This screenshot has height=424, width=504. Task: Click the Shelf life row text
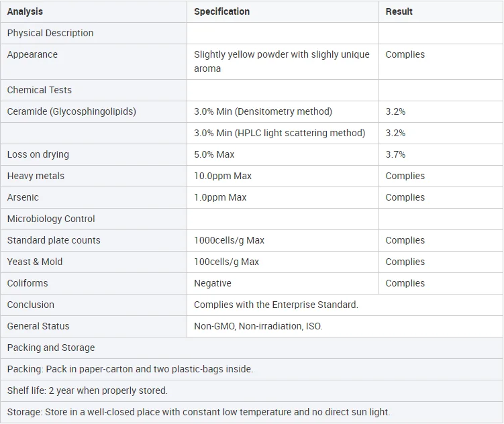[87, 390]
